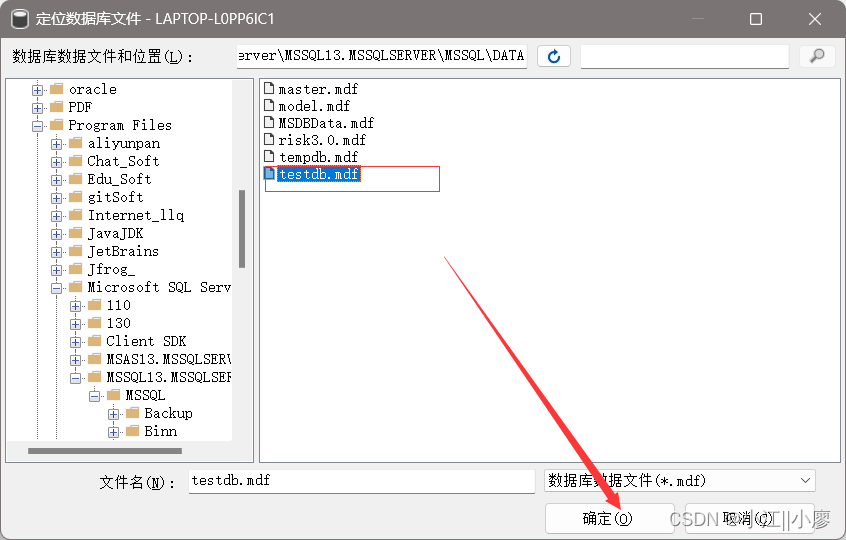Screen dimensions: 846x540
Task: Open the file type dropdown (*.mdf)
Action: click(x=680, y=480)
